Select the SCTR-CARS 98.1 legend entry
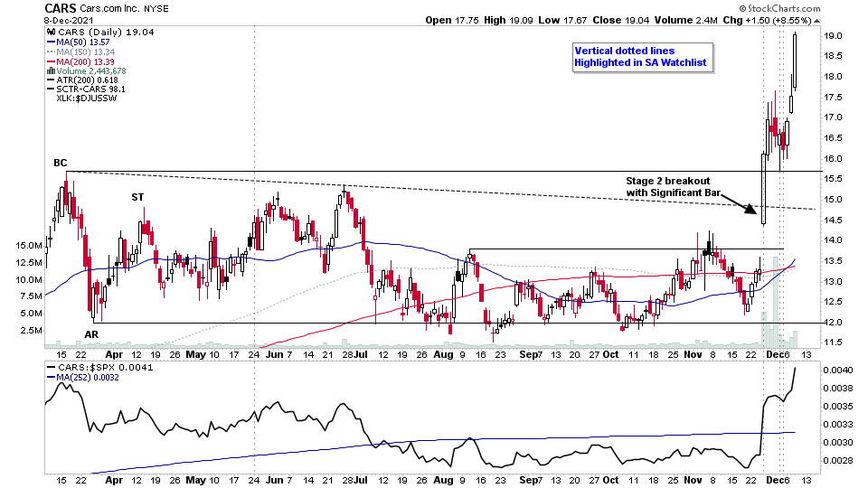This screenshot has width=868, height=488. coord(90,89)
